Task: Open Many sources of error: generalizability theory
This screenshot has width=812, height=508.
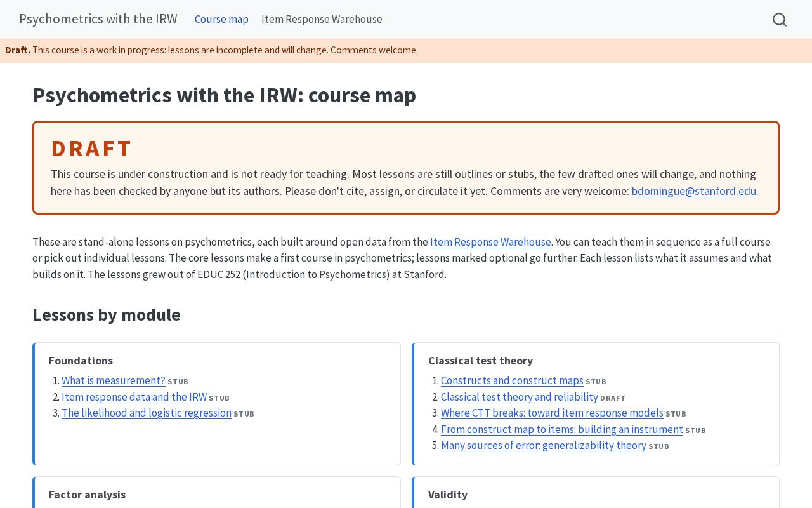Action: click(x=544, y=445)
